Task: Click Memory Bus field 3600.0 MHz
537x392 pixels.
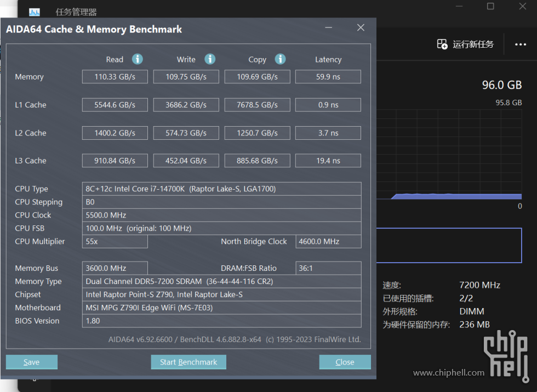Action: point(115,268)
